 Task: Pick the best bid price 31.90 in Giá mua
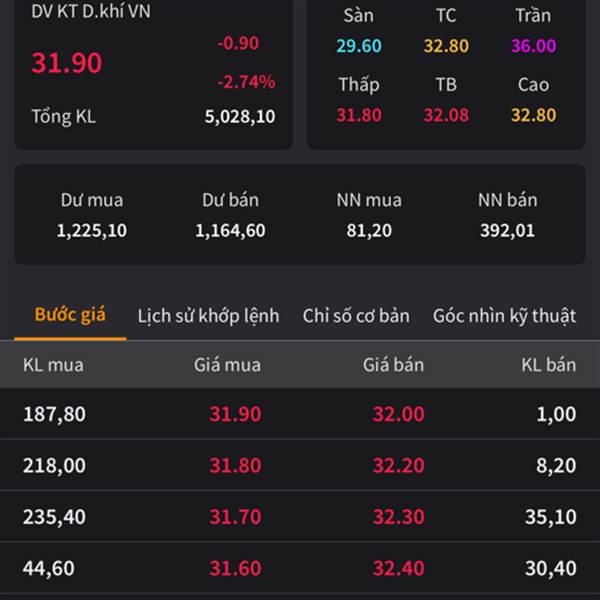235,414
